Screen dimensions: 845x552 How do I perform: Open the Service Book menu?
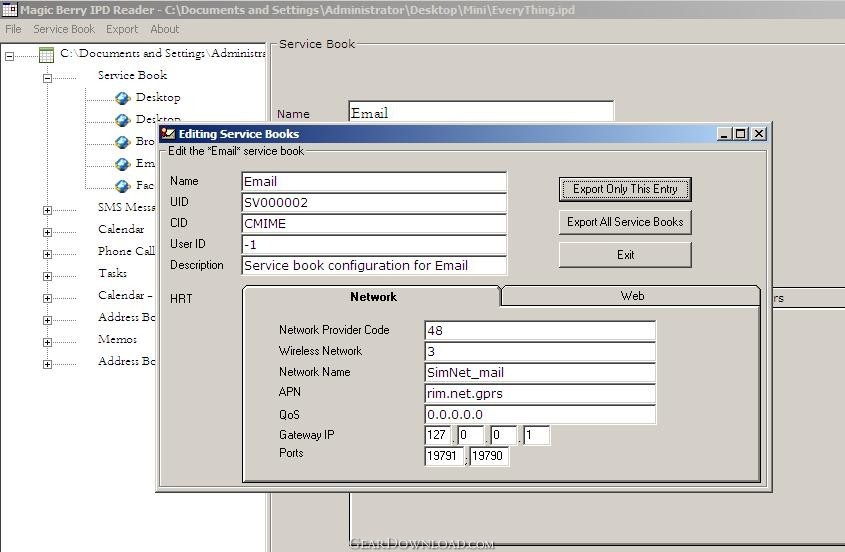click(64, 29)
